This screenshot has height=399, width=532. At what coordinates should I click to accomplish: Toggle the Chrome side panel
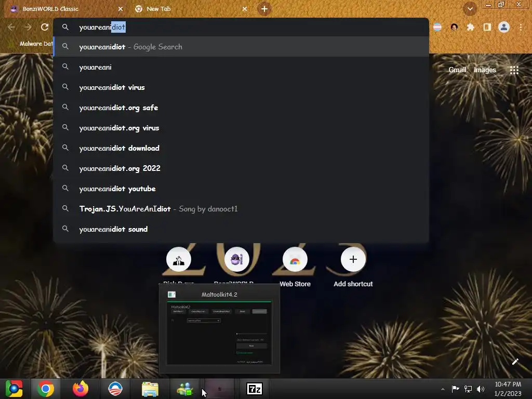tap(487, 27)
